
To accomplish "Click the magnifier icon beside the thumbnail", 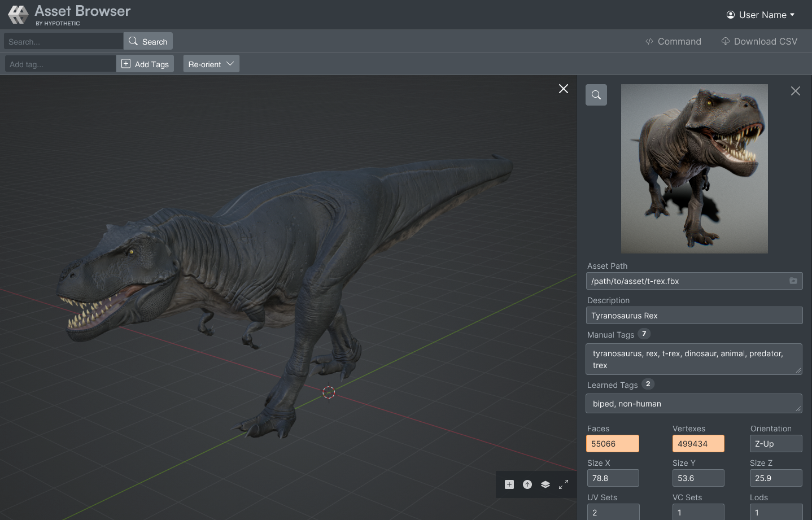I will tap(596, 95).
